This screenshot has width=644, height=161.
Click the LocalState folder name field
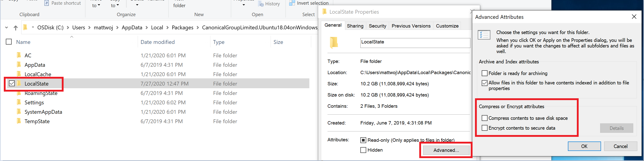(415, 43)
